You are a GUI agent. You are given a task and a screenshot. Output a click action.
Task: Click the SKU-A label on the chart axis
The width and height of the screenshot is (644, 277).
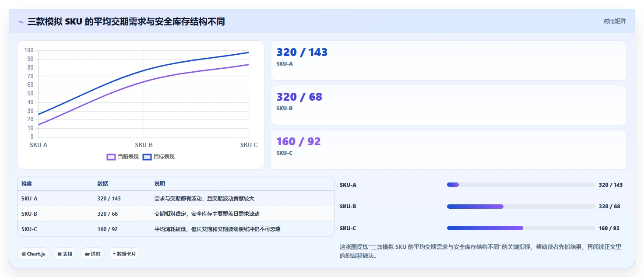pyautogui.click(x=39, y=145)
